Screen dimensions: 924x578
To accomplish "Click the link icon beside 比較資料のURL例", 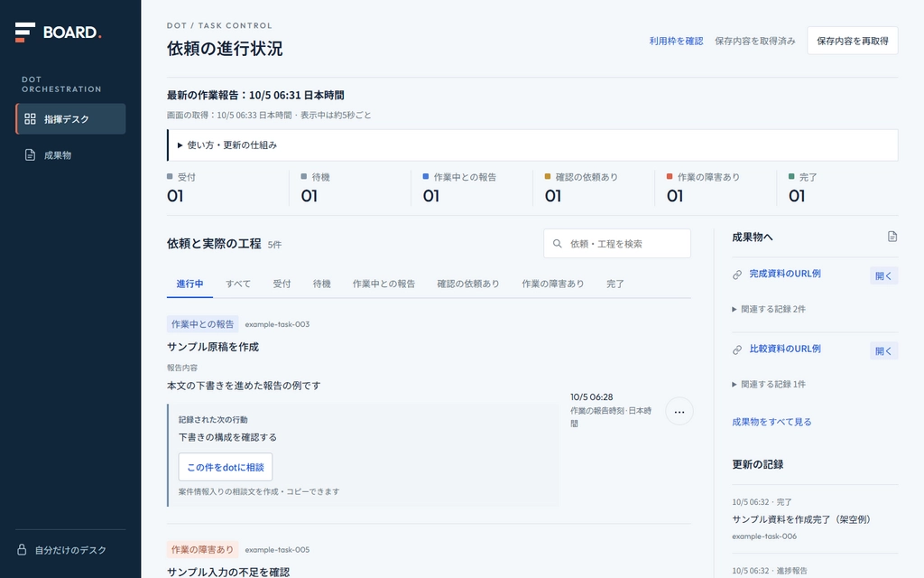I will [x=737, y=350].
